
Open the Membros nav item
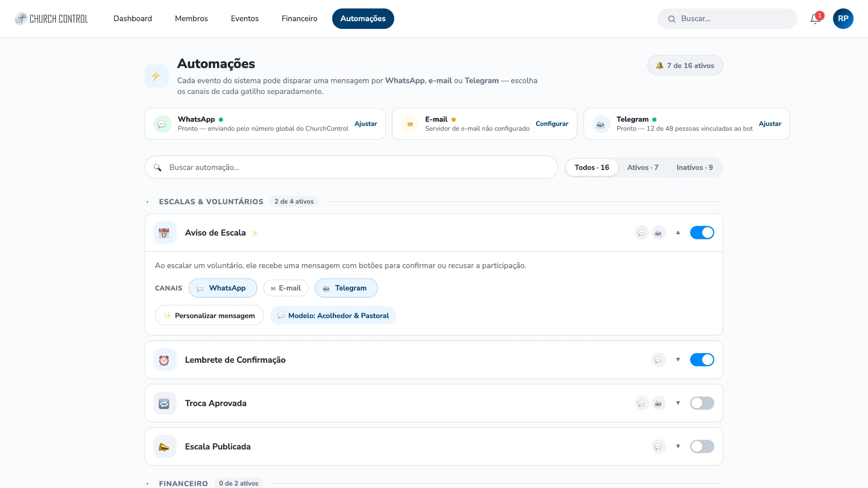(x=191, y=19)
